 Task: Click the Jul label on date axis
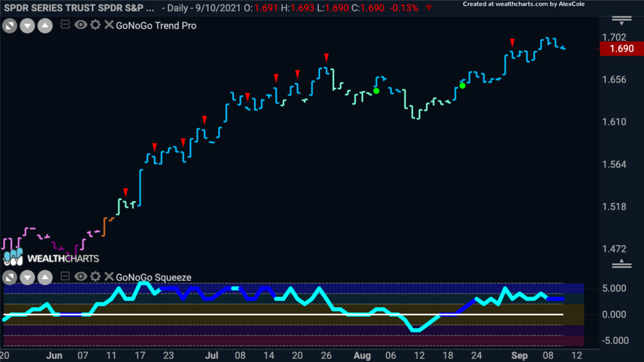(x=211, y=356)
